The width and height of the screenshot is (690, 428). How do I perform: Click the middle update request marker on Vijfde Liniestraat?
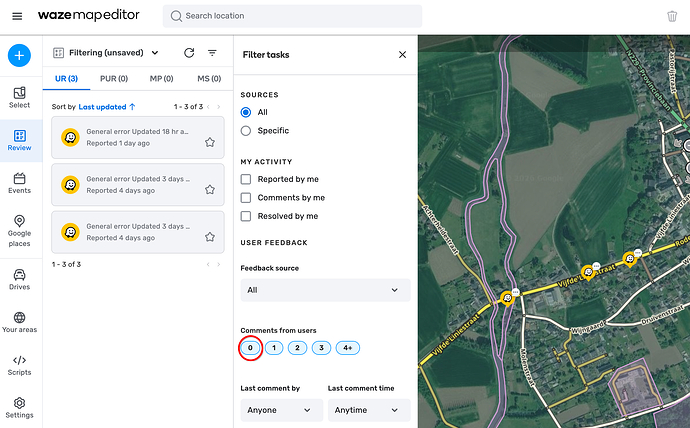(x=588, y=273)
